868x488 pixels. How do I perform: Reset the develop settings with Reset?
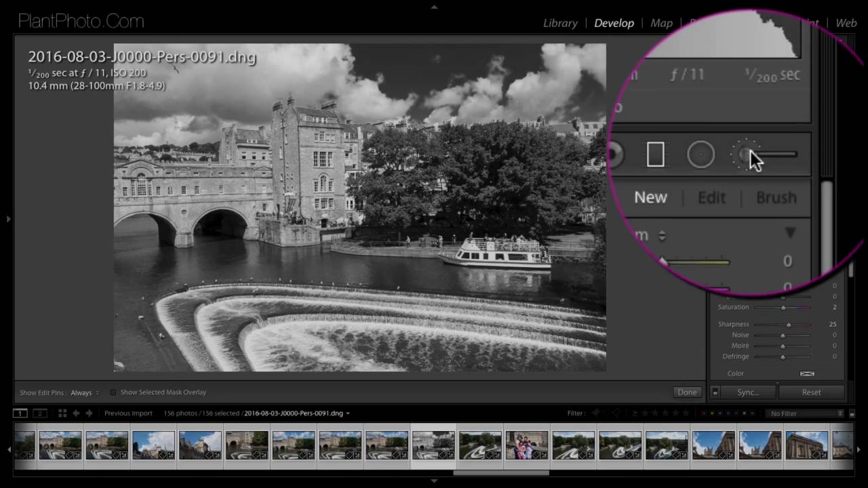coord(811,392)
